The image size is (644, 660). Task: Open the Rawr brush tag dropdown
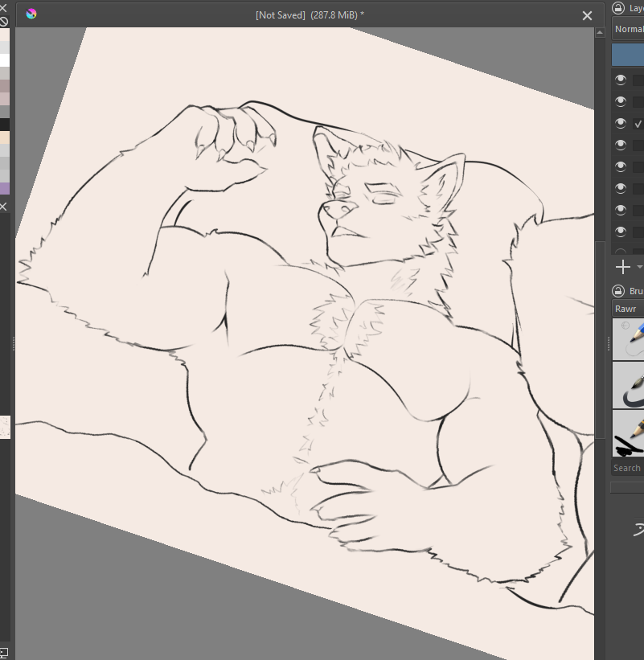628,309
